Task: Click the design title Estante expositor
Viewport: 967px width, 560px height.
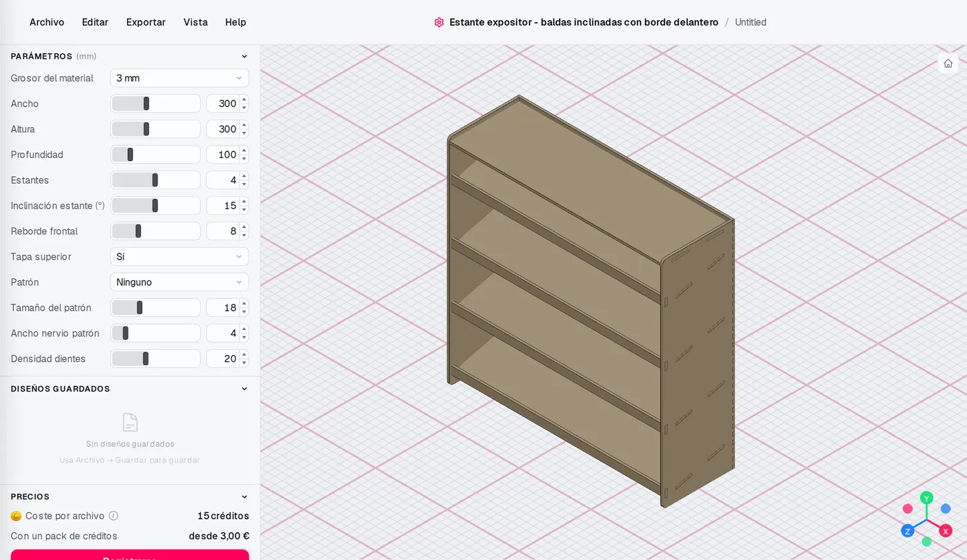Action: pos(584,22)
